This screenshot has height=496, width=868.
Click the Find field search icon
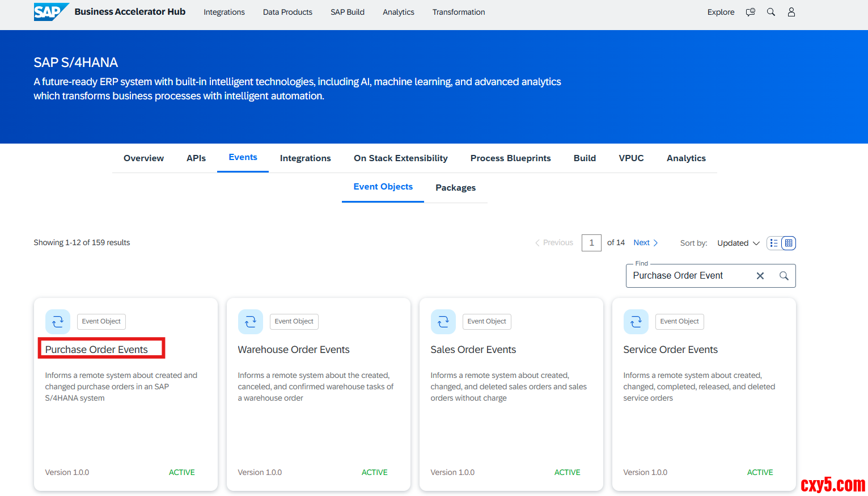coord(784,276)
